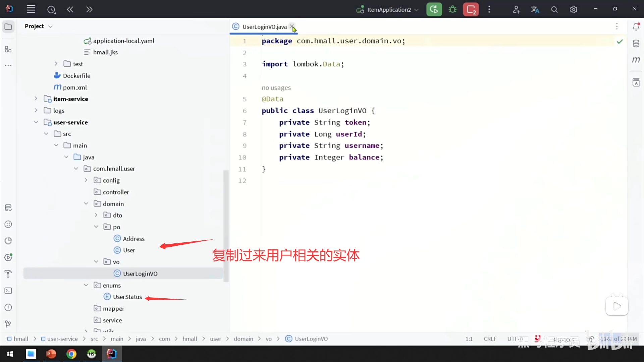This screenshot has width=644, height=362.
Task: Toggle Structure tool window in sidebar
Action: coord(8,50)
